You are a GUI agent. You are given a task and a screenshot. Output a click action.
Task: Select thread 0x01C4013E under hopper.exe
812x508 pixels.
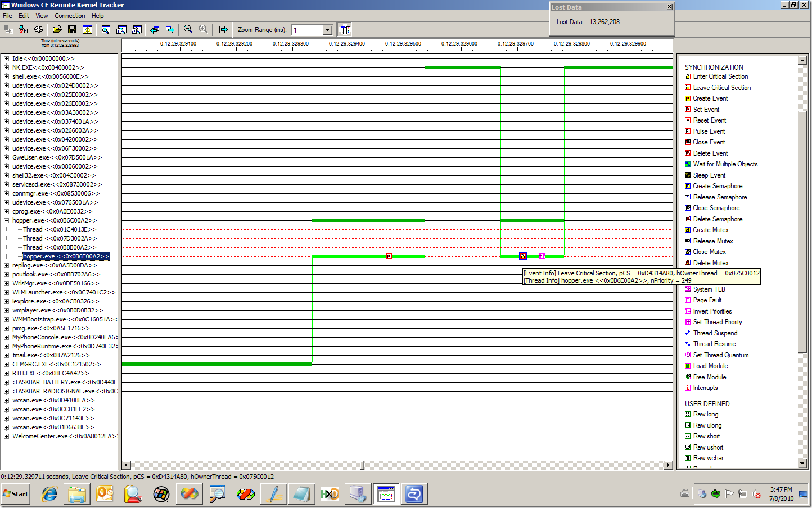(60, 229)
